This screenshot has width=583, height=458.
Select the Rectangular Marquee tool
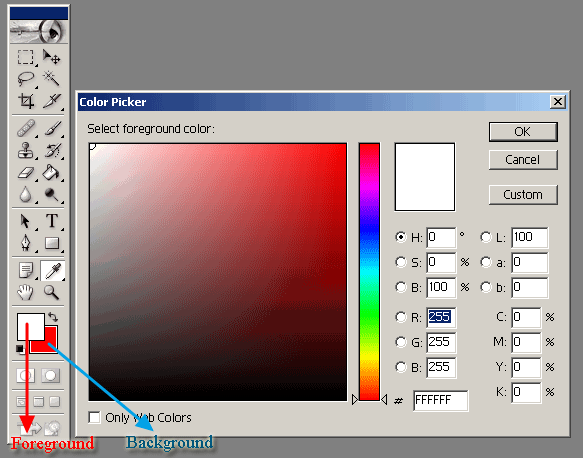pos(25,57)
